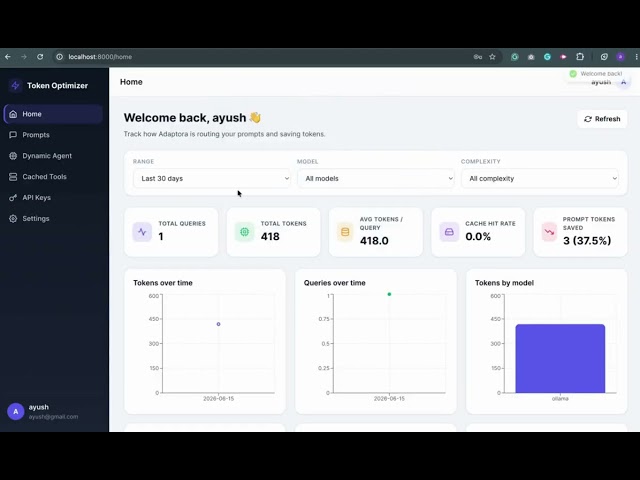Click the Avg Tokens database icon
The width and height of the screenshot is (640, 480).
click(x=345, y=232)
